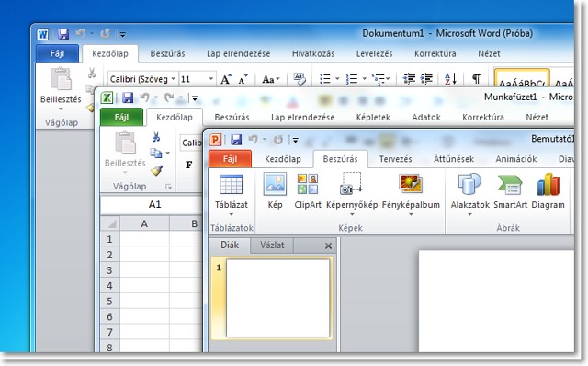588x366 pixels.
Task: Click the Save icon in PowerPoint's quick access toolbar
Action: click(x=236, y=140)
